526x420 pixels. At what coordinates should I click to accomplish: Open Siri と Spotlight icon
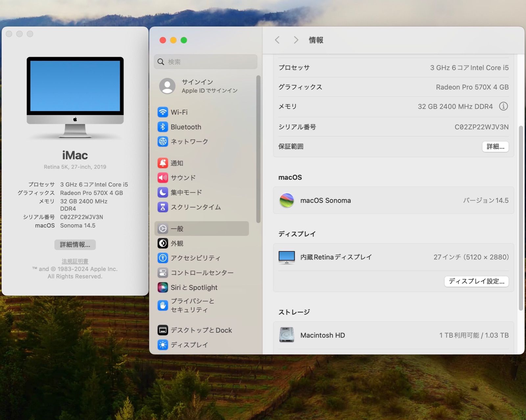coord(163,287)
